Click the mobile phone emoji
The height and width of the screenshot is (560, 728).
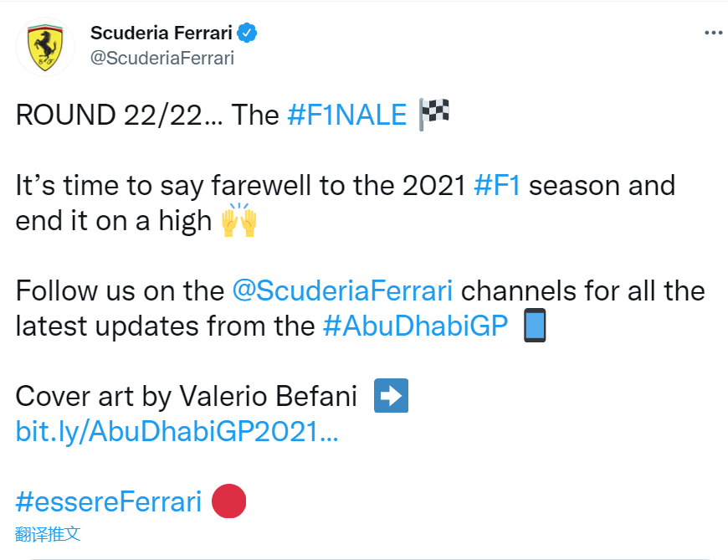point(534,326)
